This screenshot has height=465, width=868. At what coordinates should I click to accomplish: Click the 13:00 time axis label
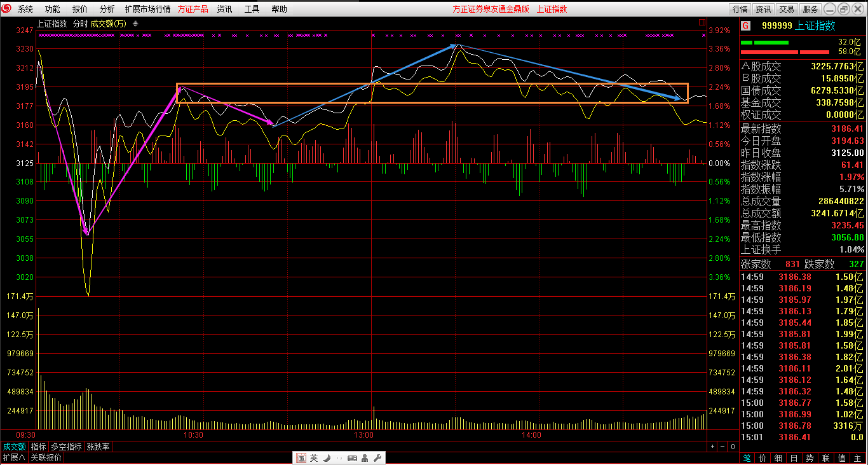pos(364,435)
